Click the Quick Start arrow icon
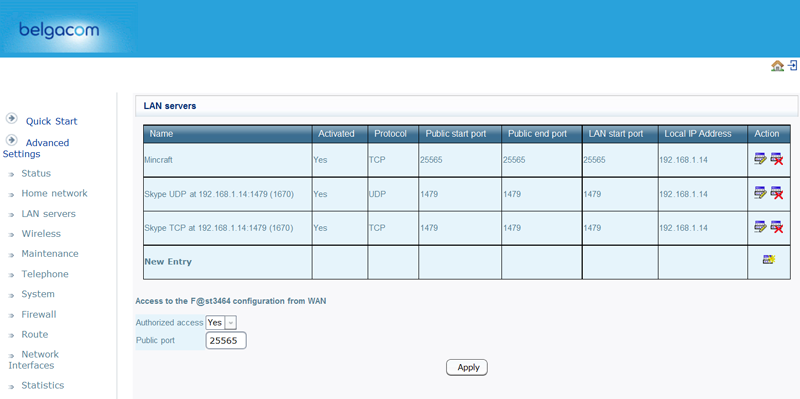800x399 pixels. point(12,118)
